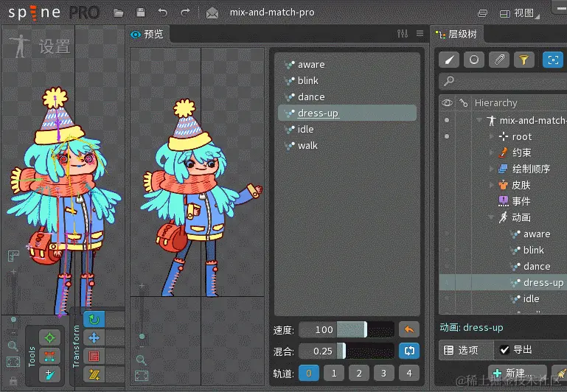The height and width of the screenshot is (392, 567).
Task: Fit the preview view to the skeleton
Action: tap(142, 376)
